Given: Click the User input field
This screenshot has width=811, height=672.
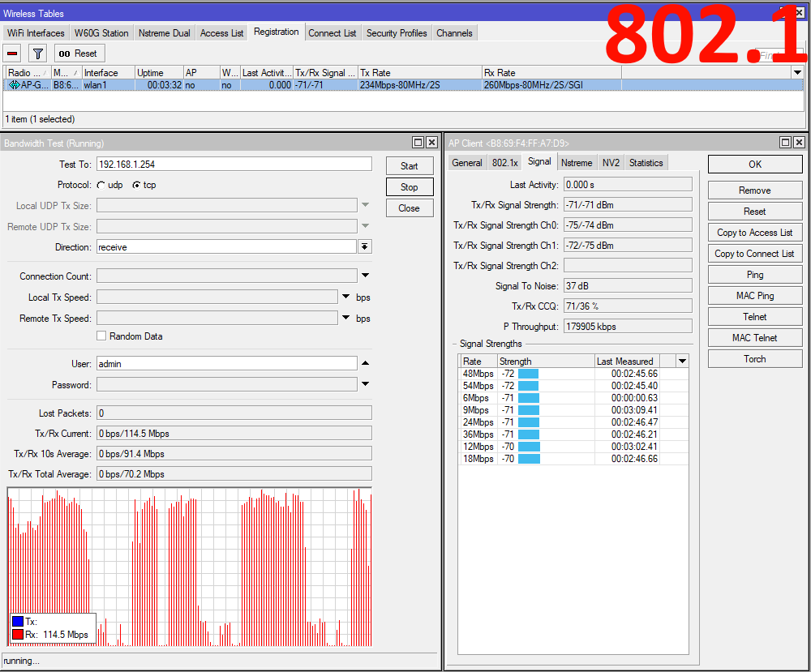Looking at the screenshot, I should 226,363.
